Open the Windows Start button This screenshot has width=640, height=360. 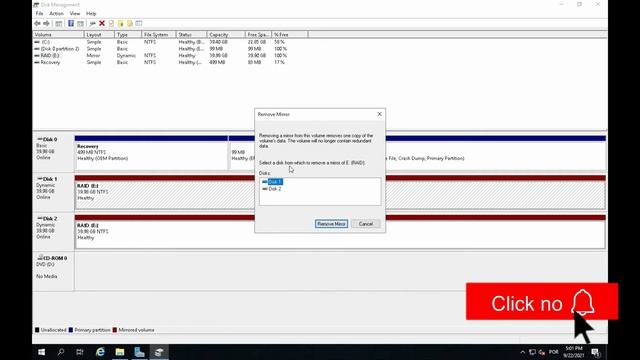click(x=42, y=352)
